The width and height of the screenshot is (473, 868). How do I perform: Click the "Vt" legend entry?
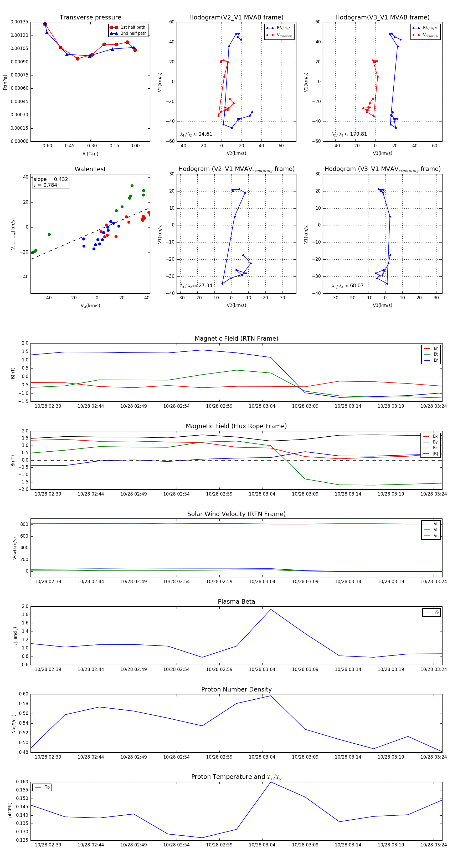tap(431, 530)
